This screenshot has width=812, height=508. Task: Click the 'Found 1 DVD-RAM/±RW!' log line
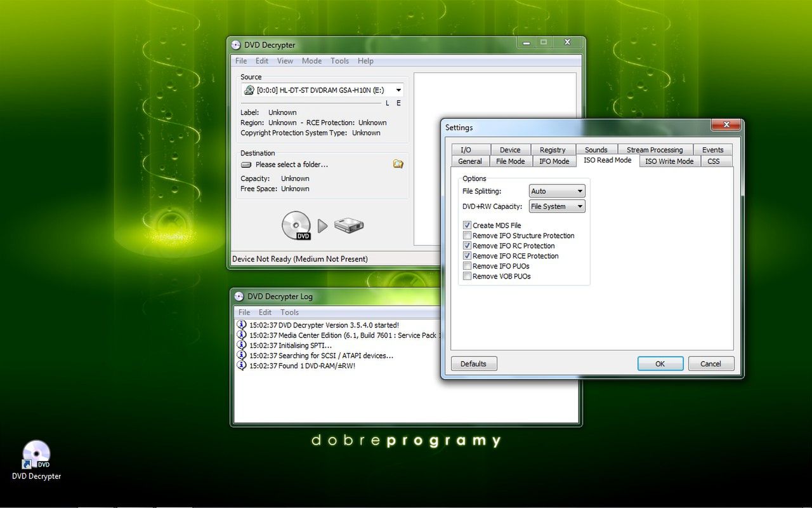(303, 366)
